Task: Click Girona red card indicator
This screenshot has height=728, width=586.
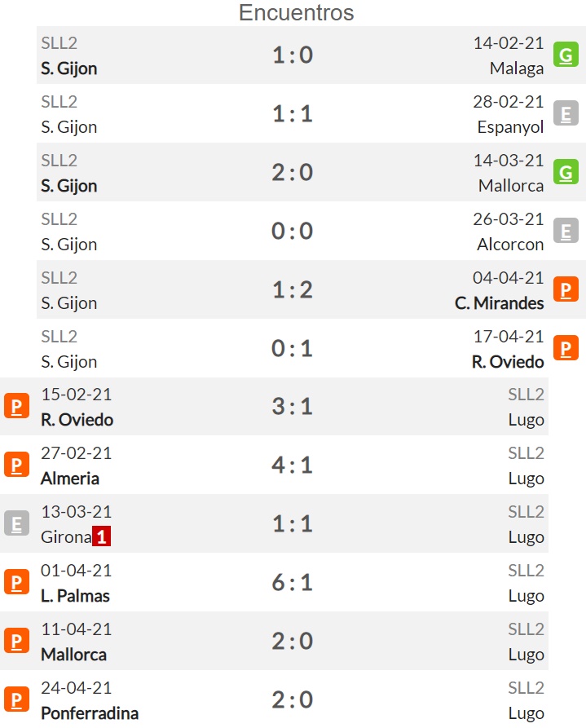Action: [101, 536]
